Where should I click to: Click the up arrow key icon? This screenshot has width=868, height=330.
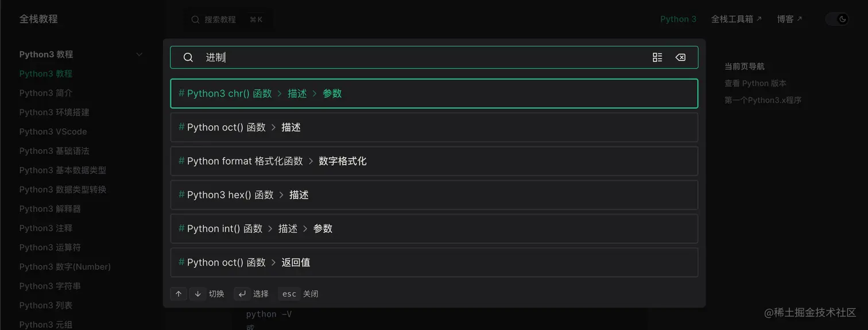point(179,294)
